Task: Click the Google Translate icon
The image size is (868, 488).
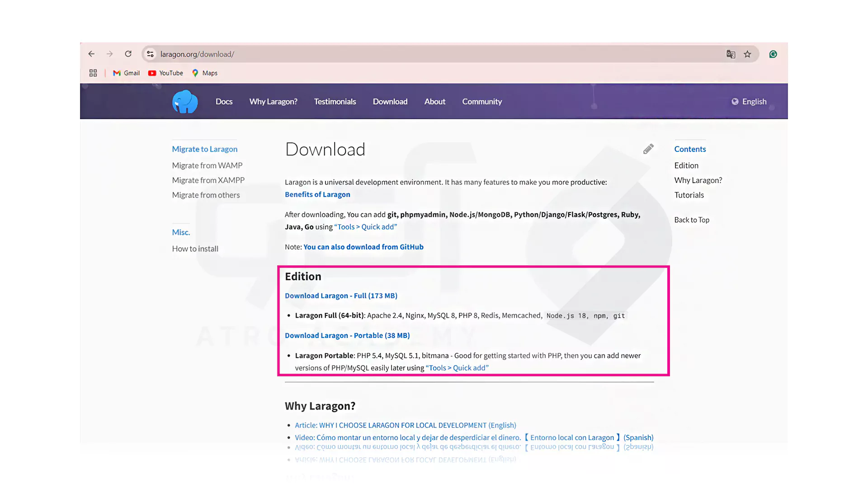Action: 731,54
